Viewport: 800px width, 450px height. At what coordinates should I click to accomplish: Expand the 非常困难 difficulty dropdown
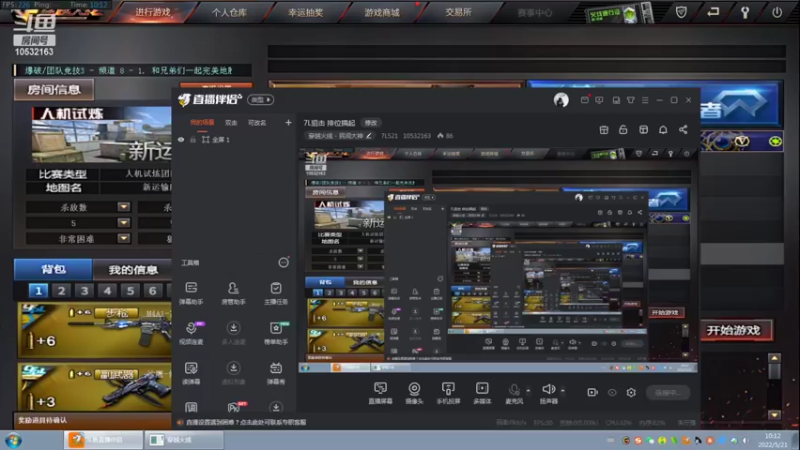pyautogui.click(x=123, y=238)
